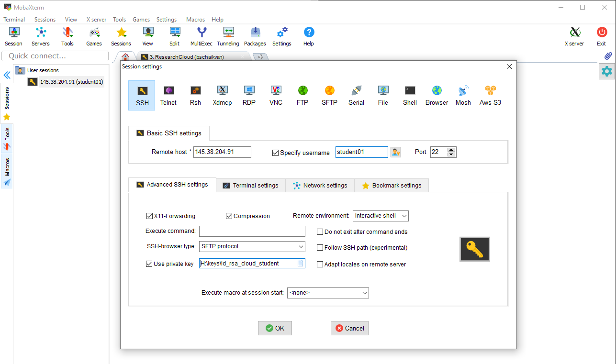
Task: Open Remote environment dropdown
Action: 381,216
